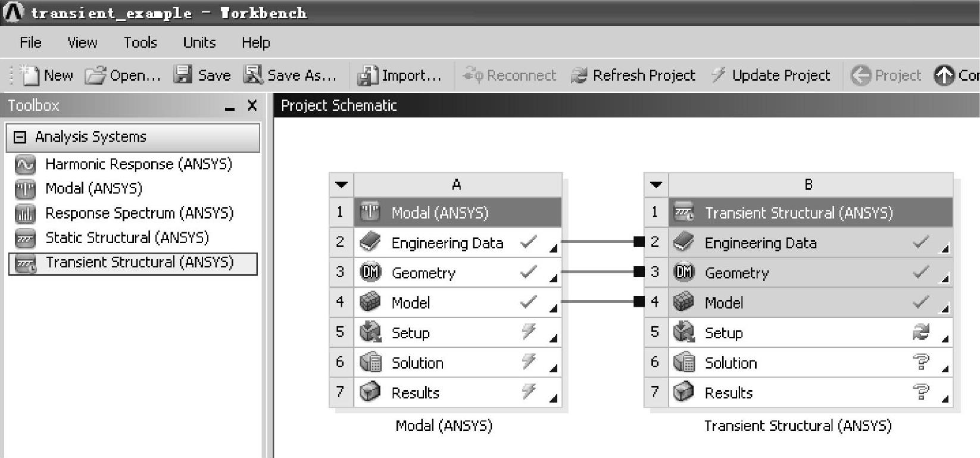The image size is (980, 458).
Task: Open the View menu
Action: click(82, 42)
